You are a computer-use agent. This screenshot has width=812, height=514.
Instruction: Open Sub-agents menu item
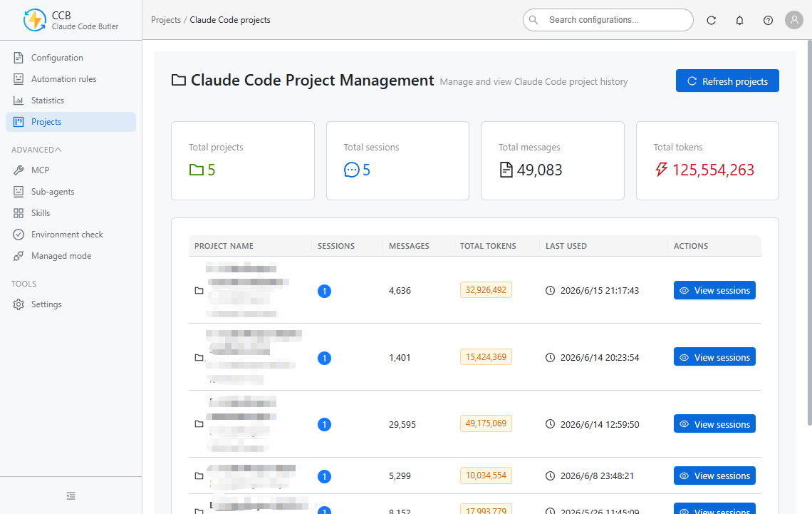(x=71, y=192)
